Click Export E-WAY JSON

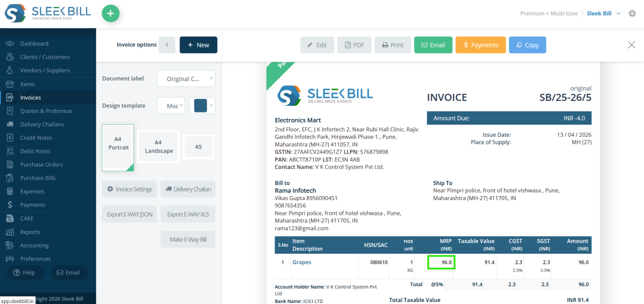[x=129, y=214]
